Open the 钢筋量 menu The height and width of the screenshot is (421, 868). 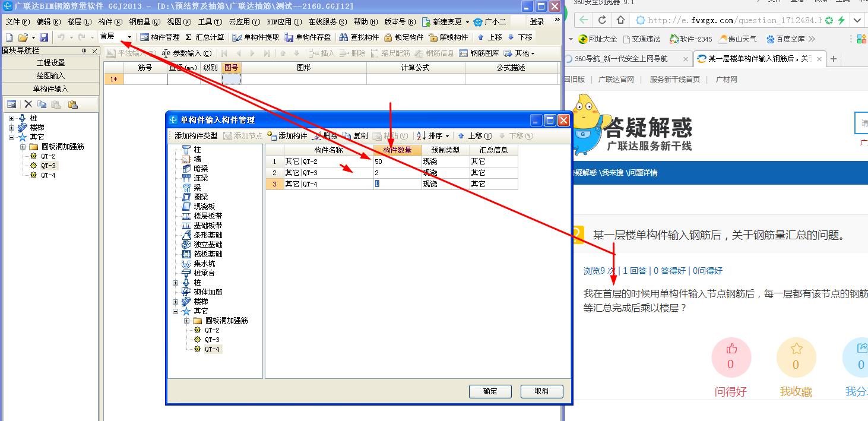coord(145,22)
